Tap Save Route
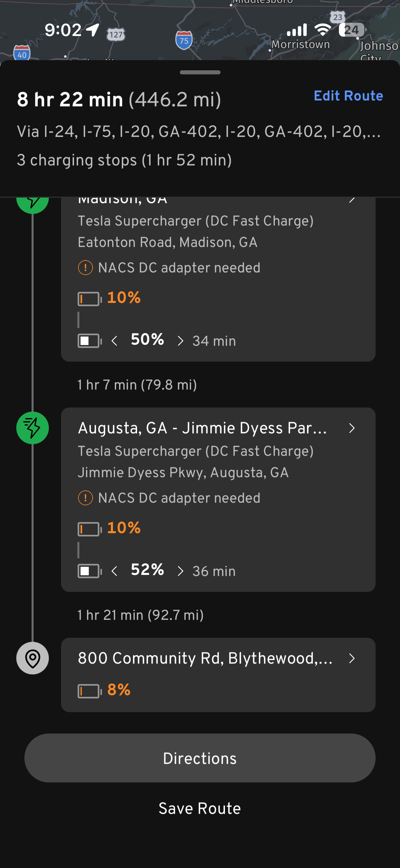This screenshot has width=400, height=868. [200, 808]
